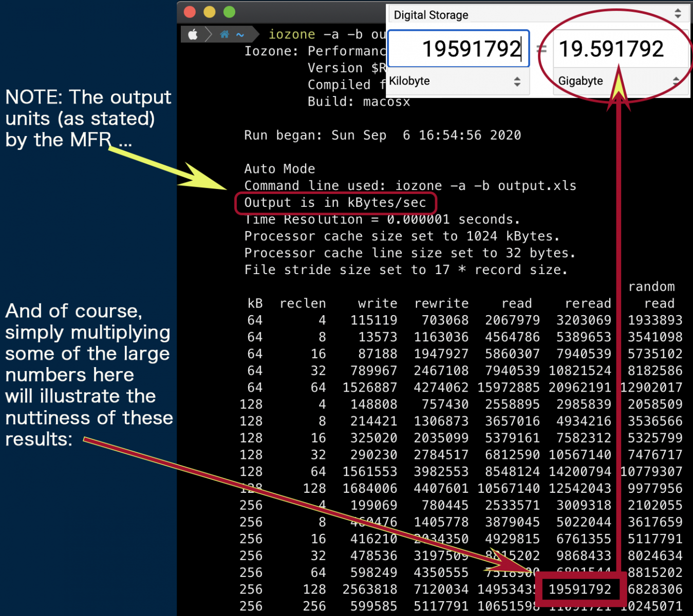The height and width of the screenshot is (616, 693).
Task: Click the 'Output is in kBytes/sec' line
Action: (335, 203)
